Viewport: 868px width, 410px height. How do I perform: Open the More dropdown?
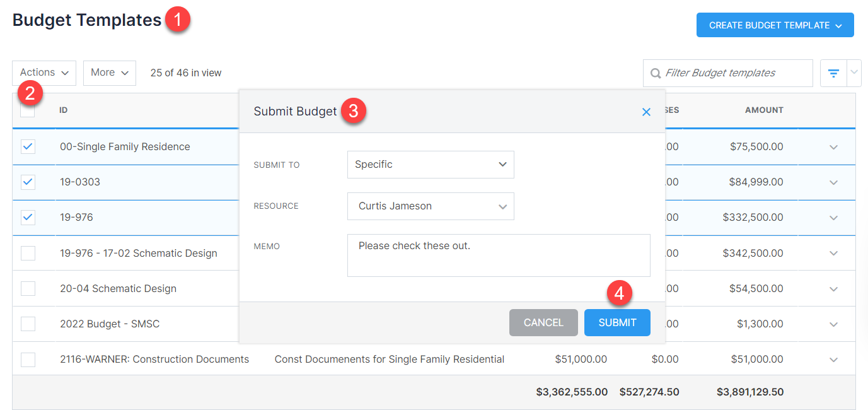[109, 73]
